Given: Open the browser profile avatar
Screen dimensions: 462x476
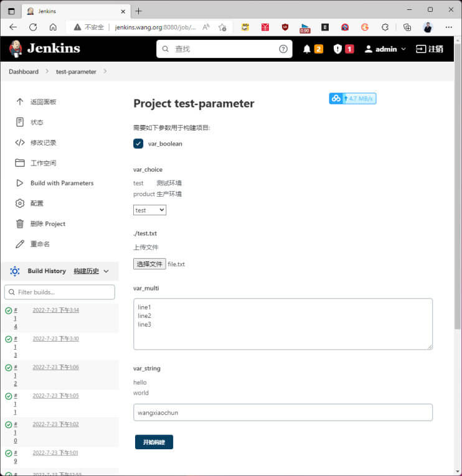Looking at the screenshot, I should [428, 27].
